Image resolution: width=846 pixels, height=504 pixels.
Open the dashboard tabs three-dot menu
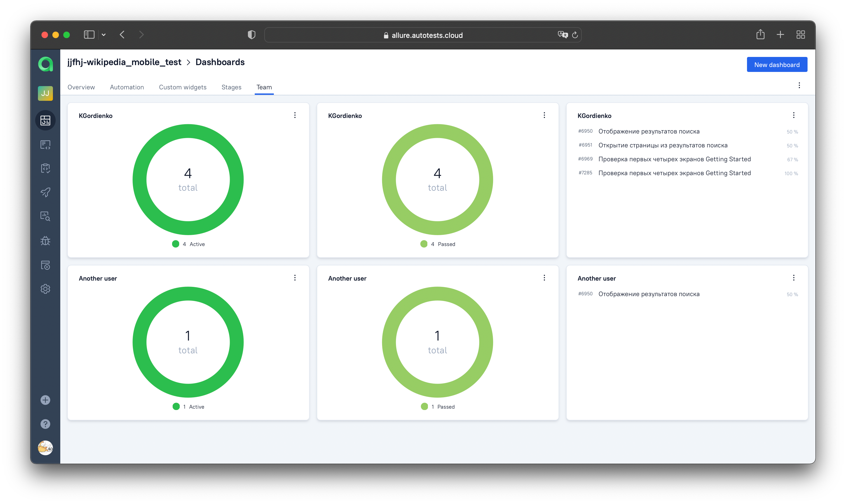click(799, 85)
